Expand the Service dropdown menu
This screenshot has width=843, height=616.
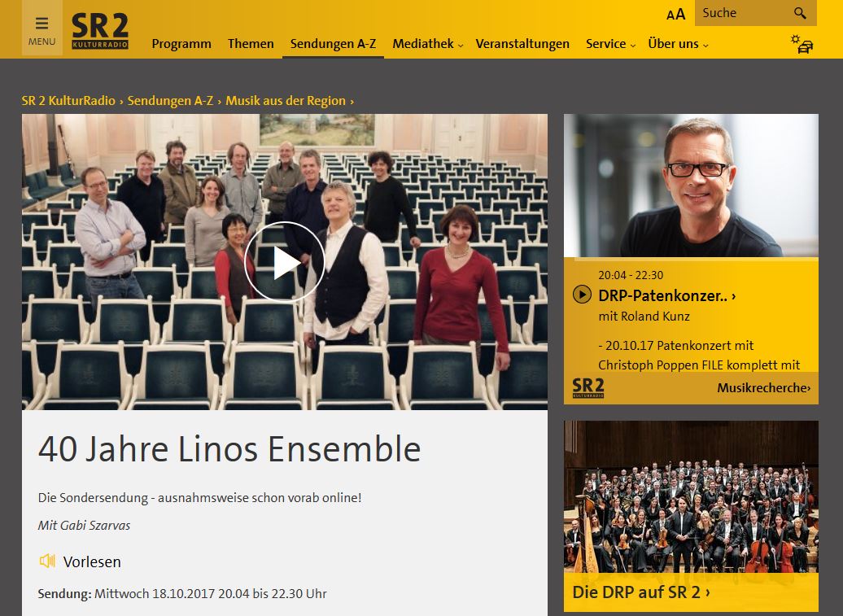611,44
